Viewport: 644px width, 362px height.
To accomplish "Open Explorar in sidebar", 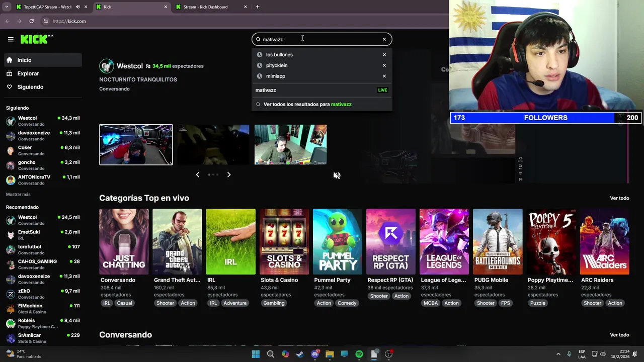I will 43,73.
